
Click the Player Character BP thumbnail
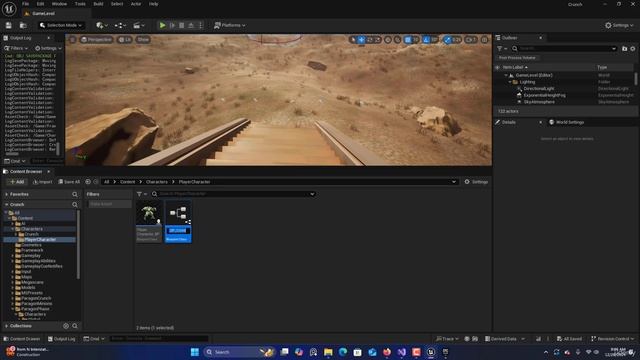[149, 213]
